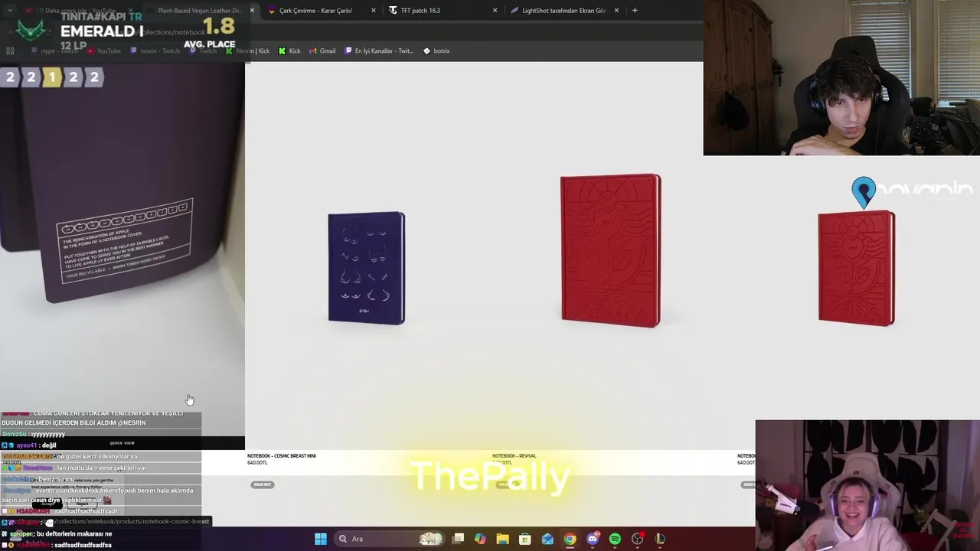980x551 pixels.
Task: Open the Kick bookmark
Action: click(289, 51)
